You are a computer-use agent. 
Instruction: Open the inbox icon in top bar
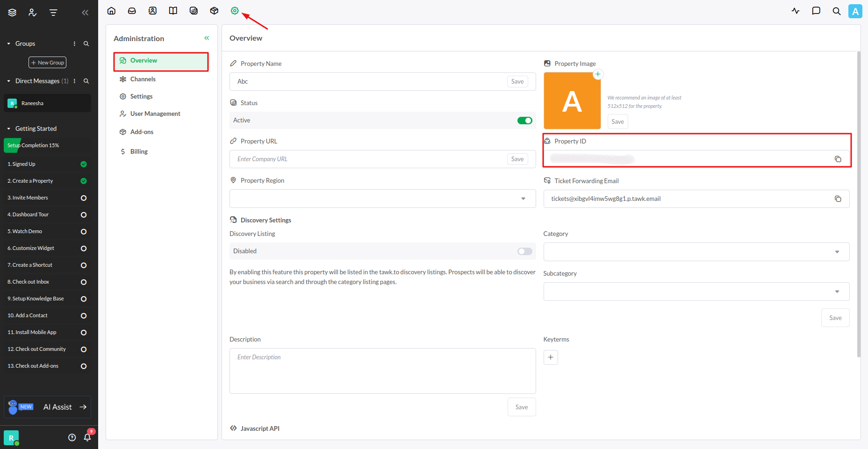pyautogui.click(x=132, y=11)
